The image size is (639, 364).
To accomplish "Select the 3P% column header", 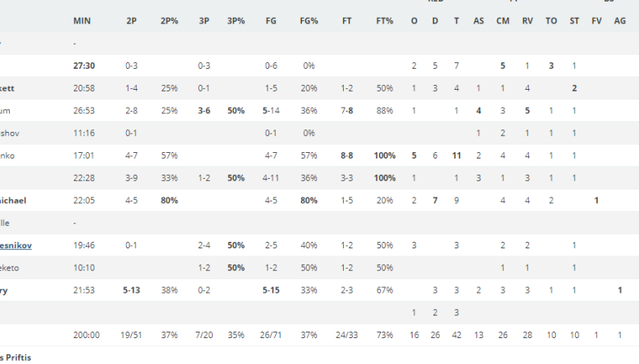I will coord(236,21).
